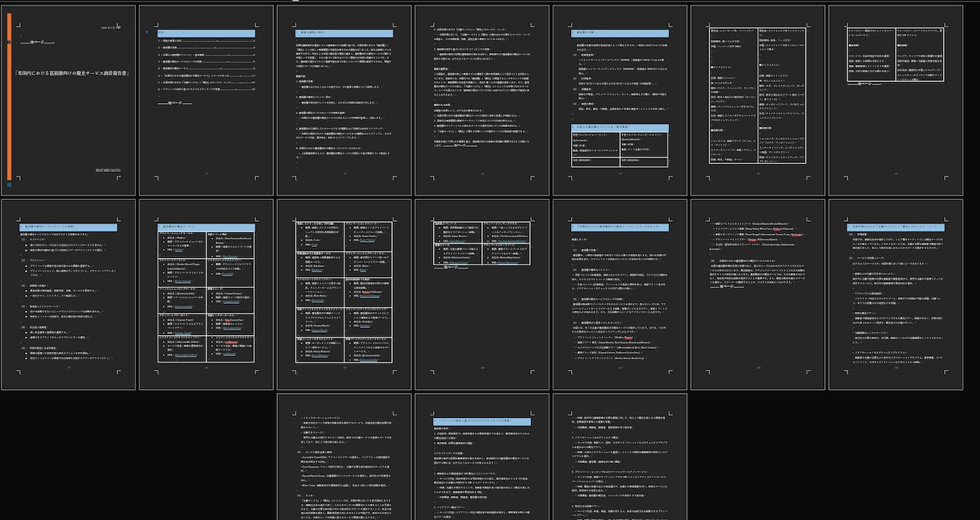Select the second-row page with the short two-row table
Image resolution: width=980 pixels, height=520 pixels.
coord(482,294)
